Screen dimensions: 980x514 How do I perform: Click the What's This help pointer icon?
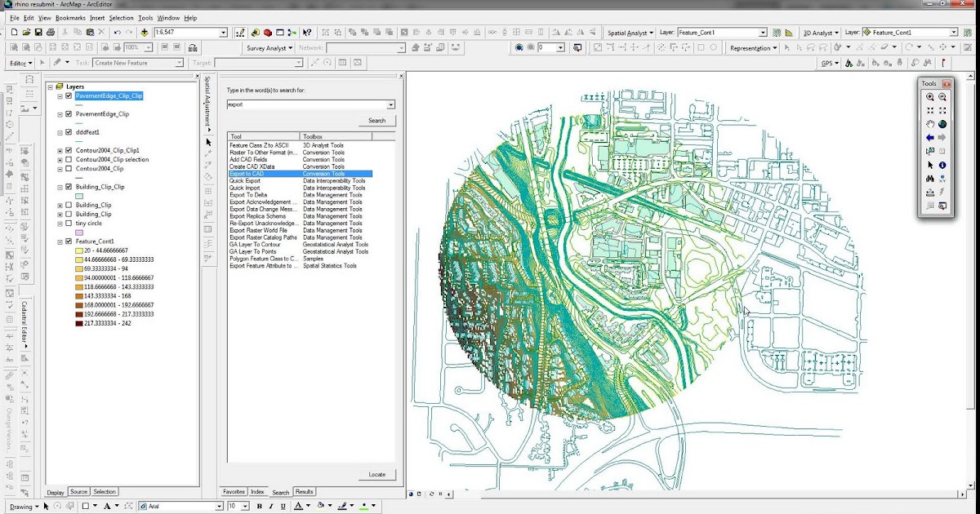(x=307, y=33)
